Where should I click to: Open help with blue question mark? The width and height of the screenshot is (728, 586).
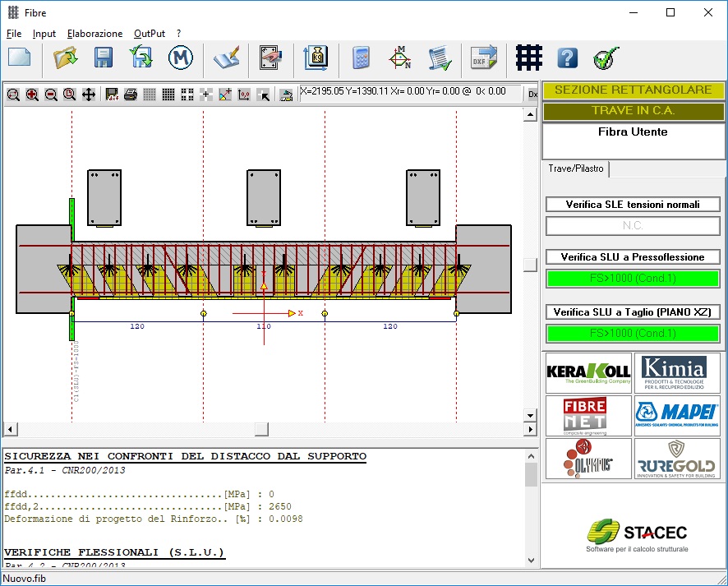(567, 58)
